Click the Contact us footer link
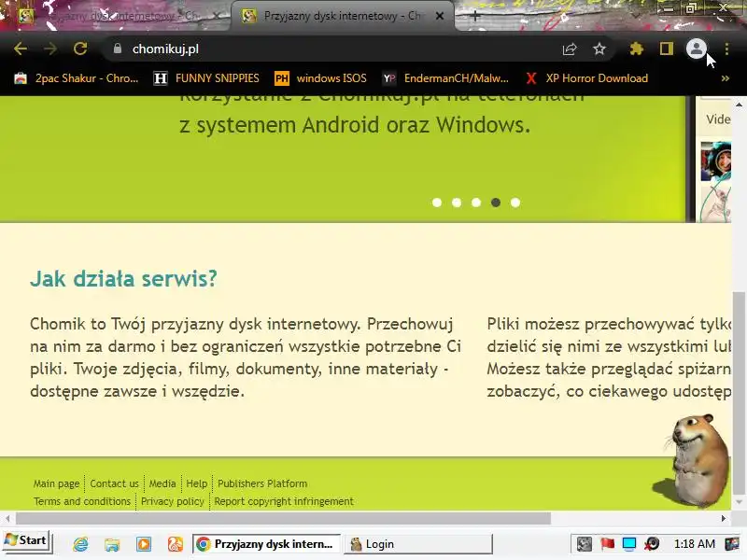 [x=114, y=483]
